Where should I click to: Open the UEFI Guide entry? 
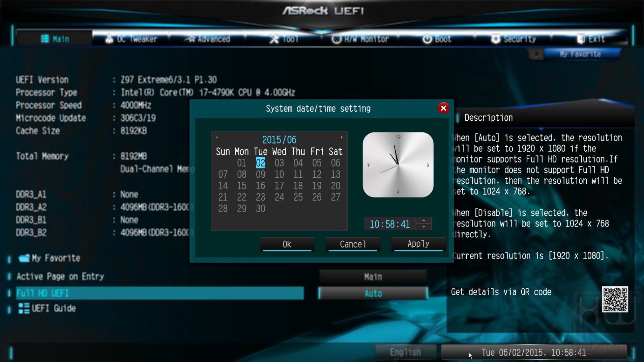pyautogui.click(x=47, y=308)
